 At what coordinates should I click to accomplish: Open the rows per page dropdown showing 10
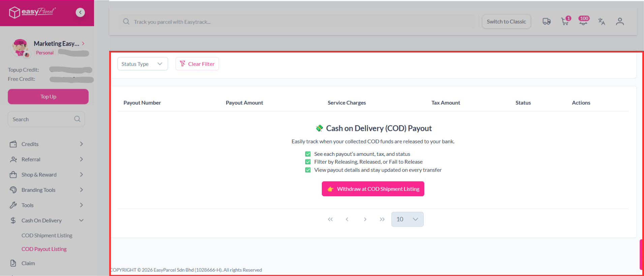click(407, 219)
